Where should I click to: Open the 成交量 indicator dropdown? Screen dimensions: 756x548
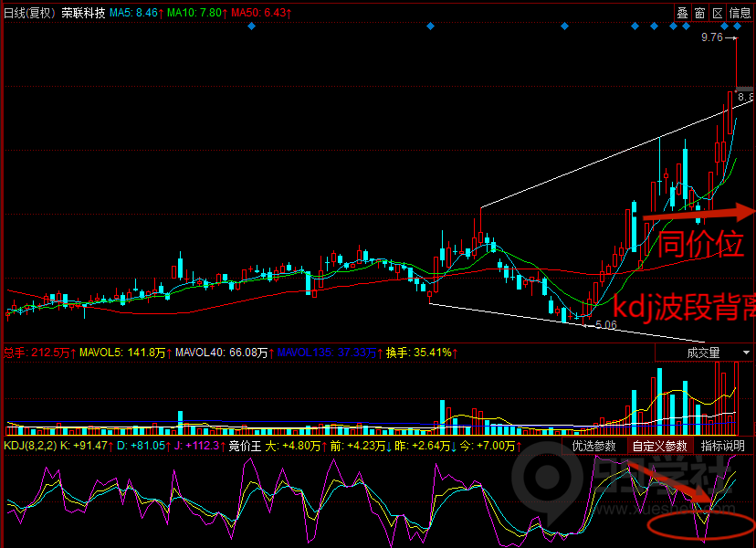point(703,353)
